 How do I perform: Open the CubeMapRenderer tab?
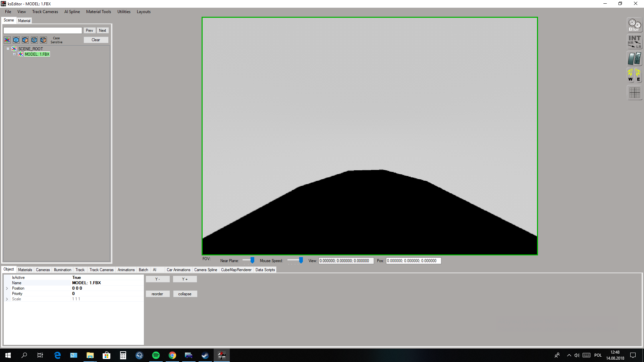pyautogui.click(x=236, y=270)
